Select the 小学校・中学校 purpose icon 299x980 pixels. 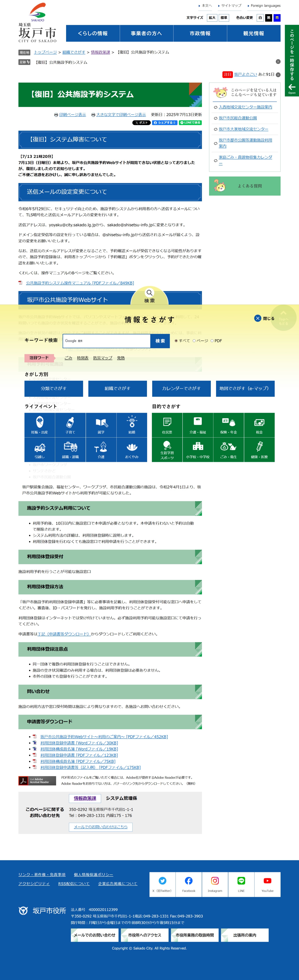198,450
